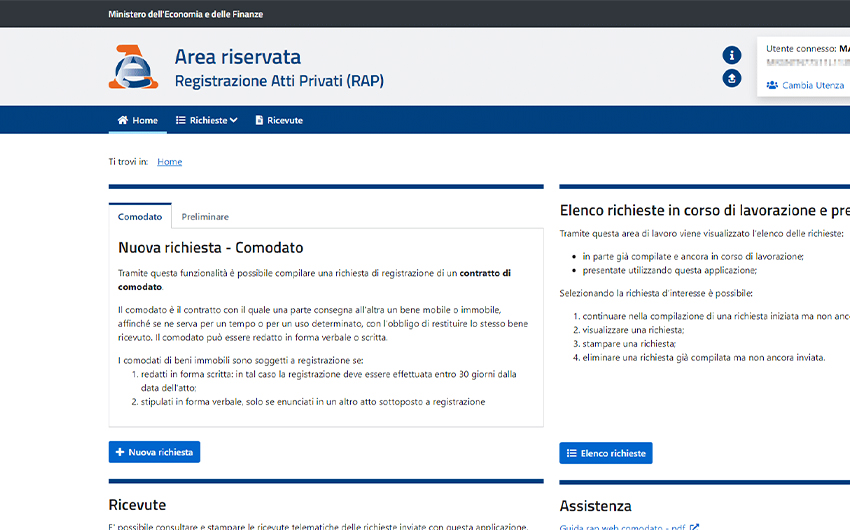This screenshot has width=850, height=530.
Task: Click the circular upload icon below info
Action: click(732, 78)
